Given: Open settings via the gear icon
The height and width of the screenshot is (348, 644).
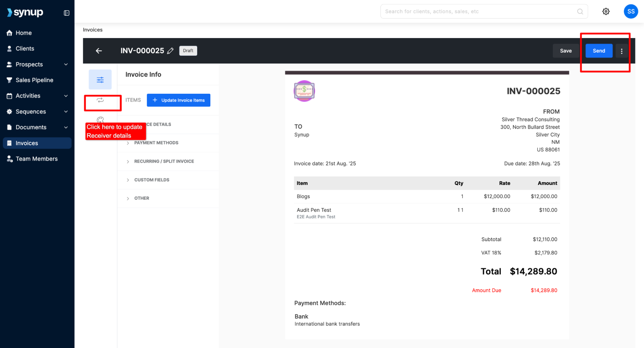Looking at the screenshot, I should pos(606,12).
